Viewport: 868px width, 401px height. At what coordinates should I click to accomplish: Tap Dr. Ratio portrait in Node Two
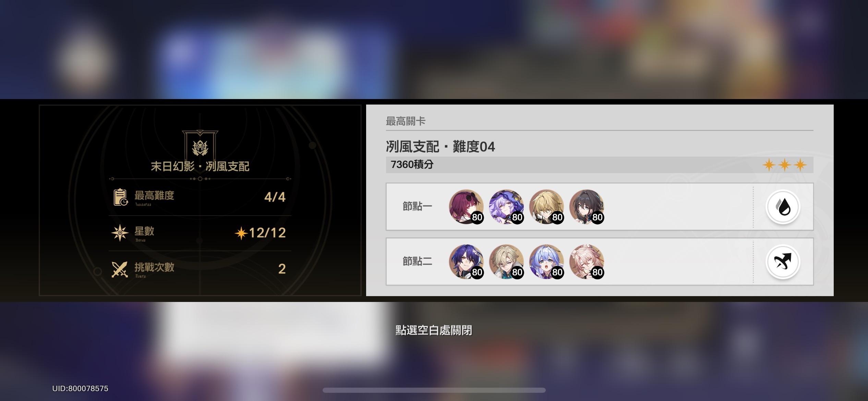[x=466, y=262]
